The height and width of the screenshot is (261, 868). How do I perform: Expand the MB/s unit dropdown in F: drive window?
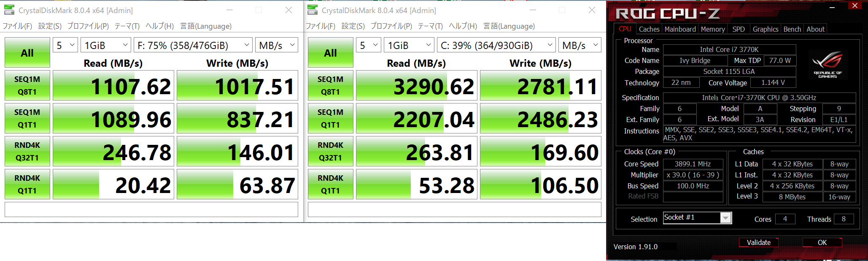pyautogui.click(x=276, y=45)
